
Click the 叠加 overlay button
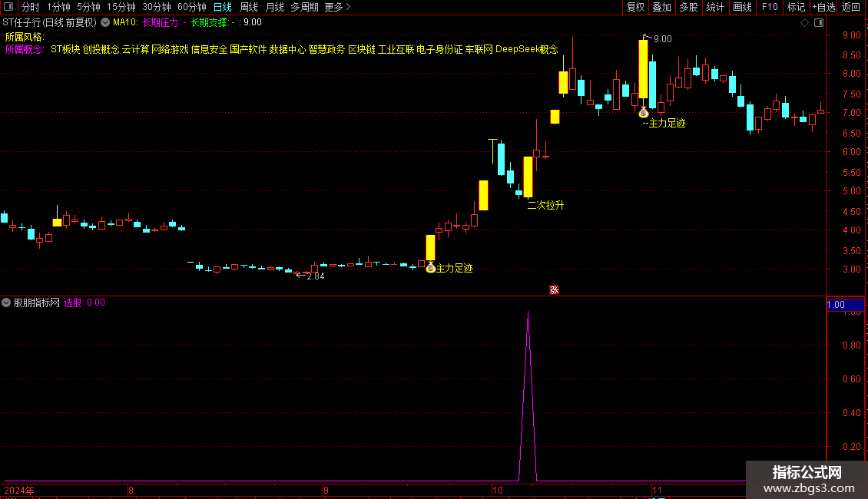coord(661,7)
